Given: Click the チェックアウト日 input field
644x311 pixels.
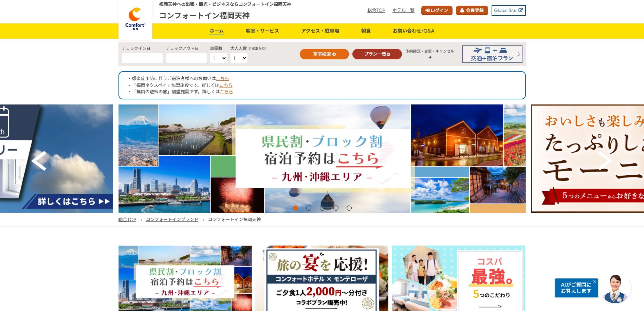Looking at the screenshot, I should 186,58.
